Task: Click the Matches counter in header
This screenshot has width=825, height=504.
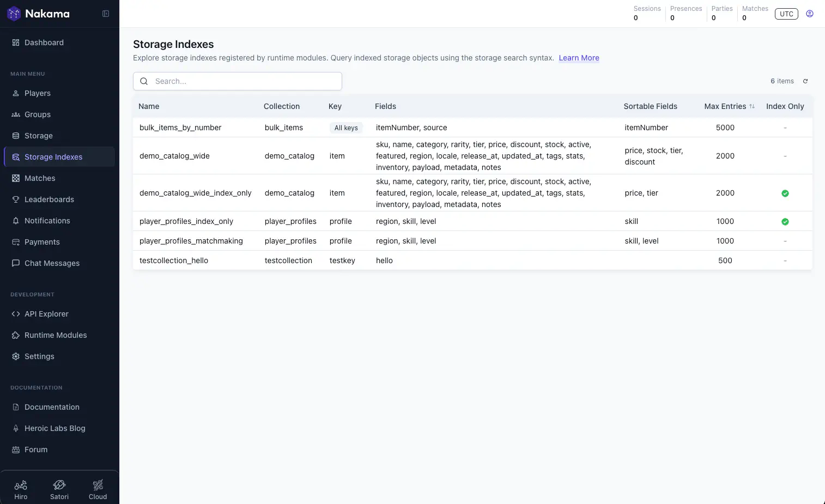Action: [x=755, y=13]
